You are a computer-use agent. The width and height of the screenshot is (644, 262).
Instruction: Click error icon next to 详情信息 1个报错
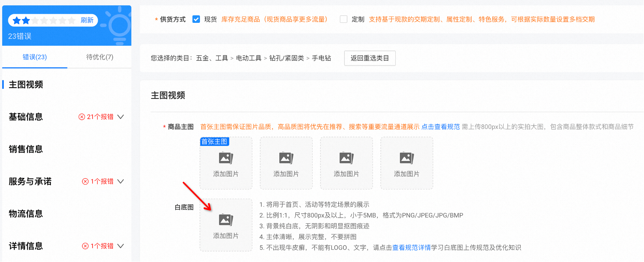coord(85,246)
